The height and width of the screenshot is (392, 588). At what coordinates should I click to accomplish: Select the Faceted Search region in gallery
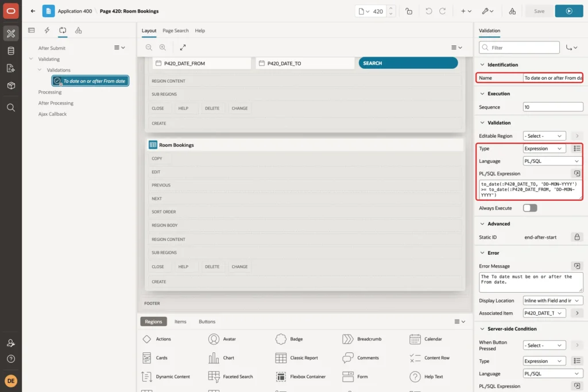tap(230, 377)
